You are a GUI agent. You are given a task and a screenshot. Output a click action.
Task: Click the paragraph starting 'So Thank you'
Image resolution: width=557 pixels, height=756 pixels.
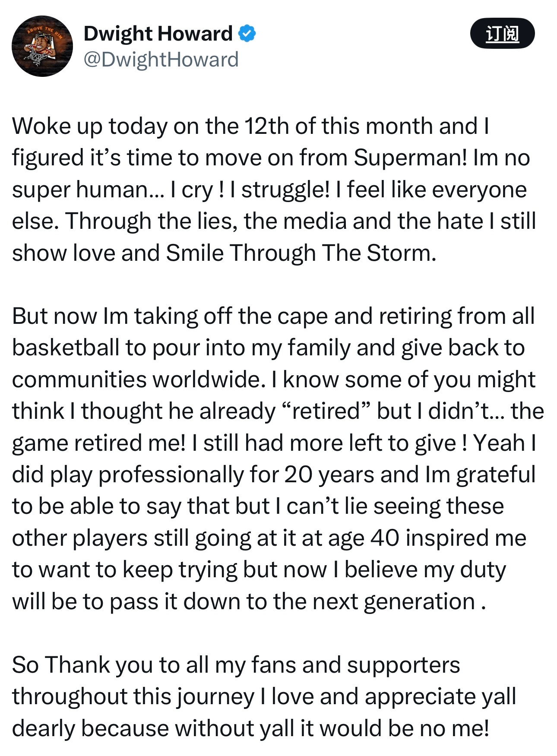click(x=263, y=696)
